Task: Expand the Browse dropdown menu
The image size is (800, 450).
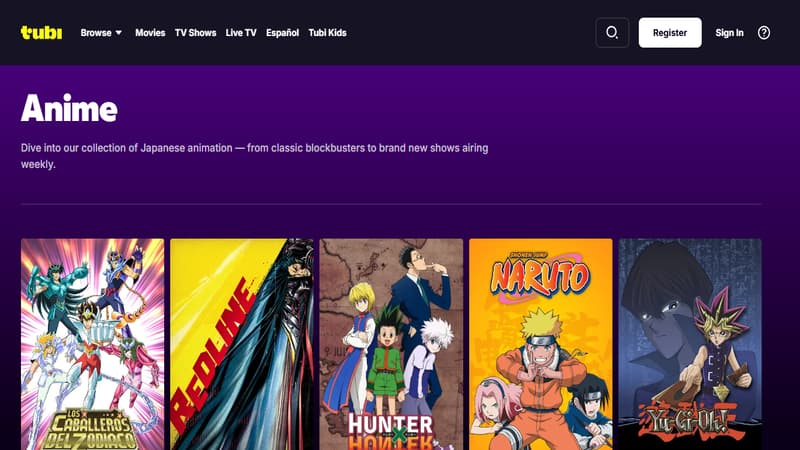Action: pyautogui.click(x=101, y=33)
